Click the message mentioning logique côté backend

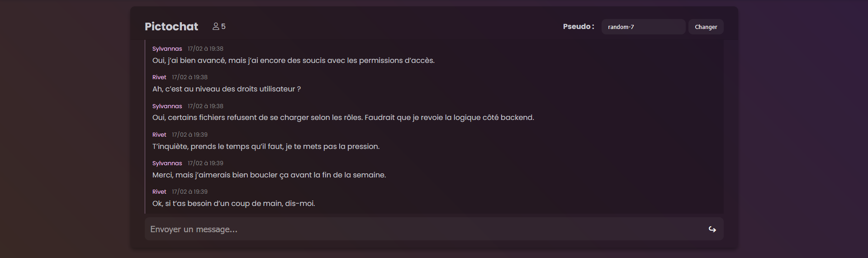(343, 117)
